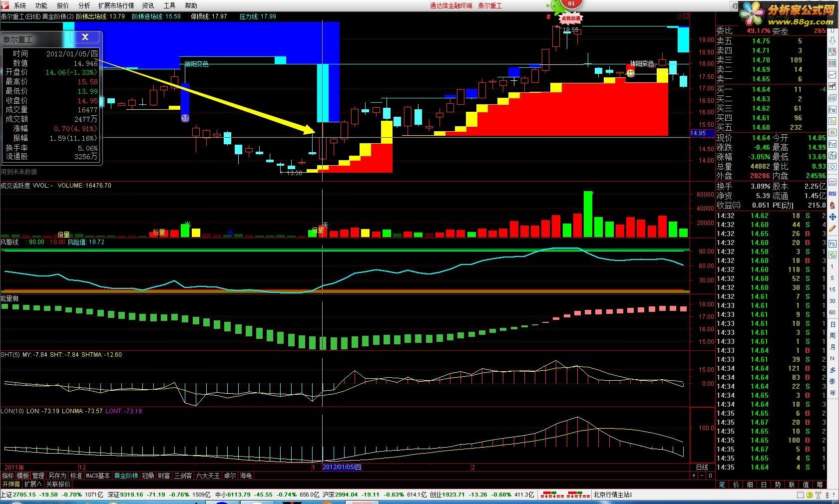Select the 周 weekly period
Viewport: 839px width, 504px height.
tap(832, 336)
